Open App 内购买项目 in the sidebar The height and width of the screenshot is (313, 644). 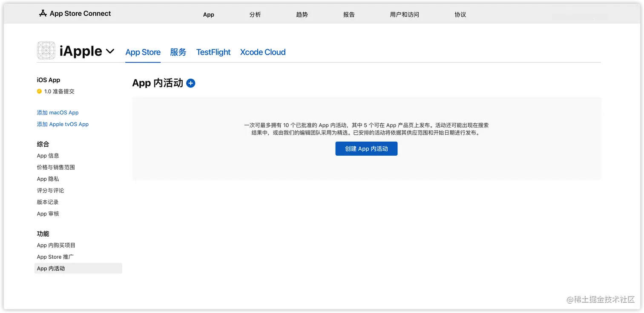pos(56,245)
